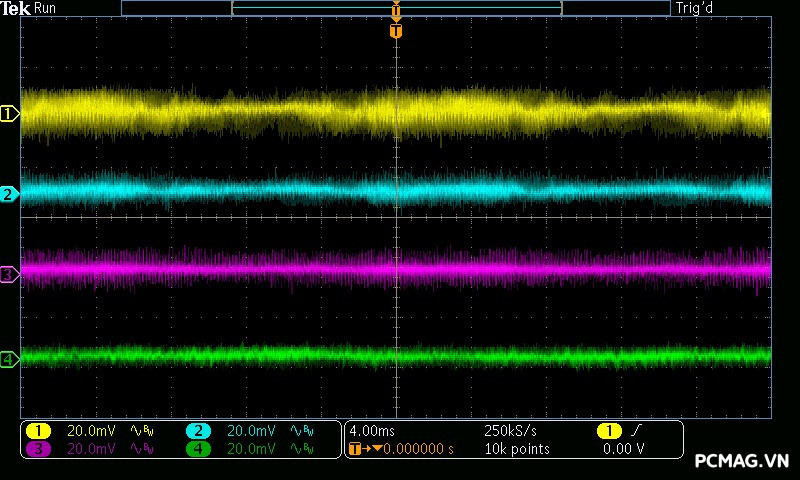
Task: Open the 250kS/s sample rate readout
Action: point(510,431)
